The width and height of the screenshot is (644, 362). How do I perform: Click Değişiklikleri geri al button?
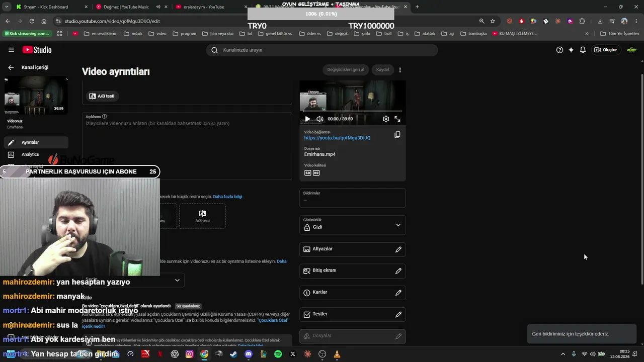click(346, 70)
